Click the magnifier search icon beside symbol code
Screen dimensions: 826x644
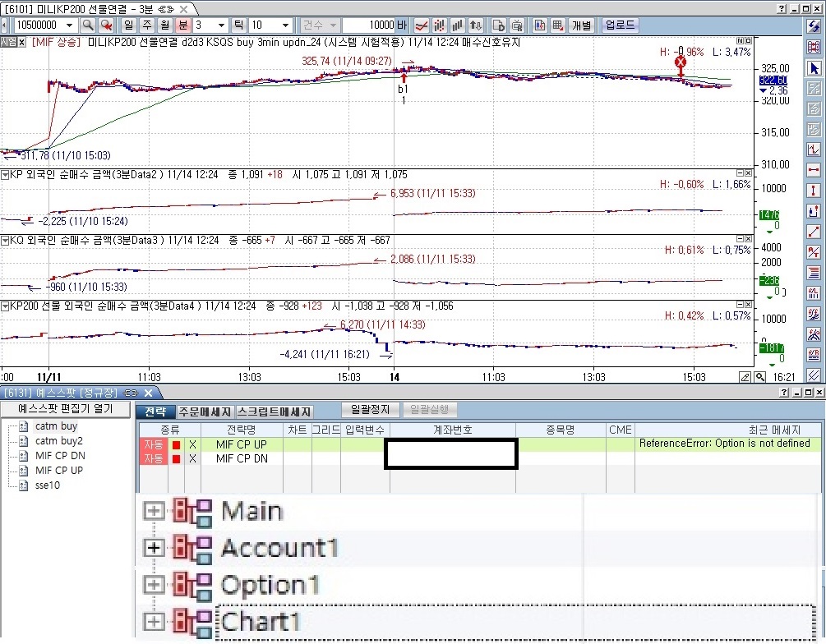(88, 25)
